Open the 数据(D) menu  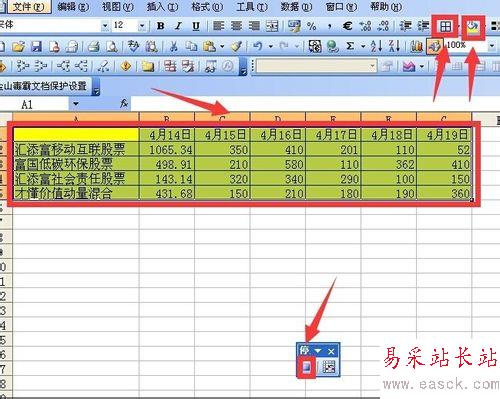(296, 7)
